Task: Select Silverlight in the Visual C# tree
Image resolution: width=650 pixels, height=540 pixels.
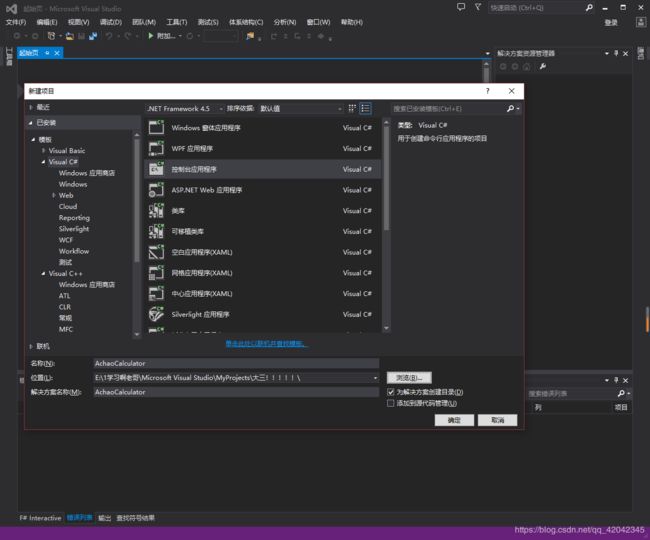Action: (74, 229)
